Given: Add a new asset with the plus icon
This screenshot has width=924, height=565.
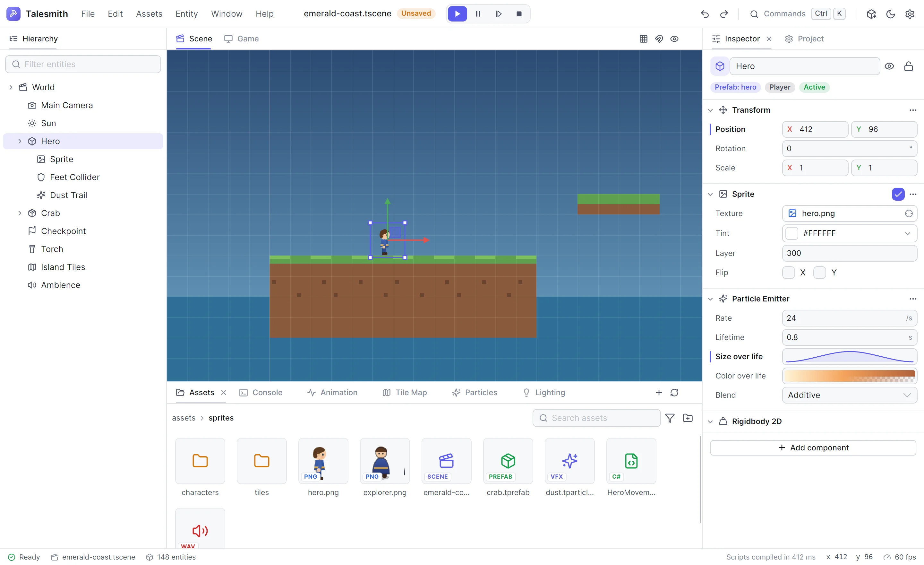Looking at the screenshot, I should click(x=659, y=392).
